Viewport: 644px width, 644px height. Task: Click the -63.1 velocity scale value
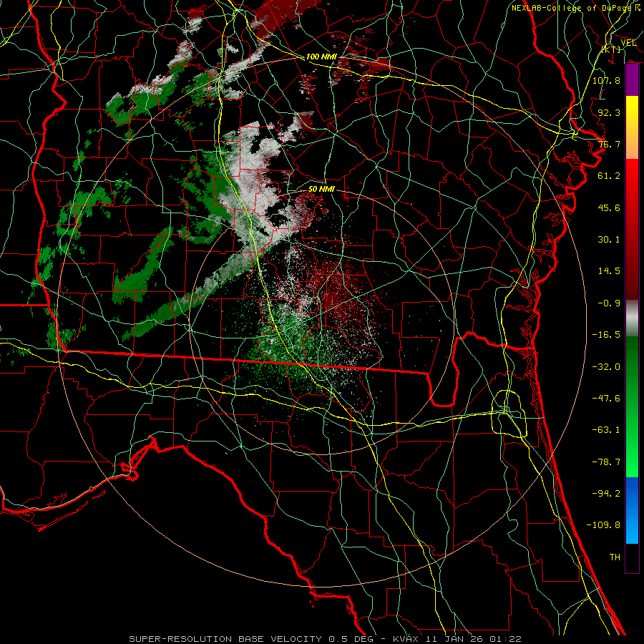point(606,430)
